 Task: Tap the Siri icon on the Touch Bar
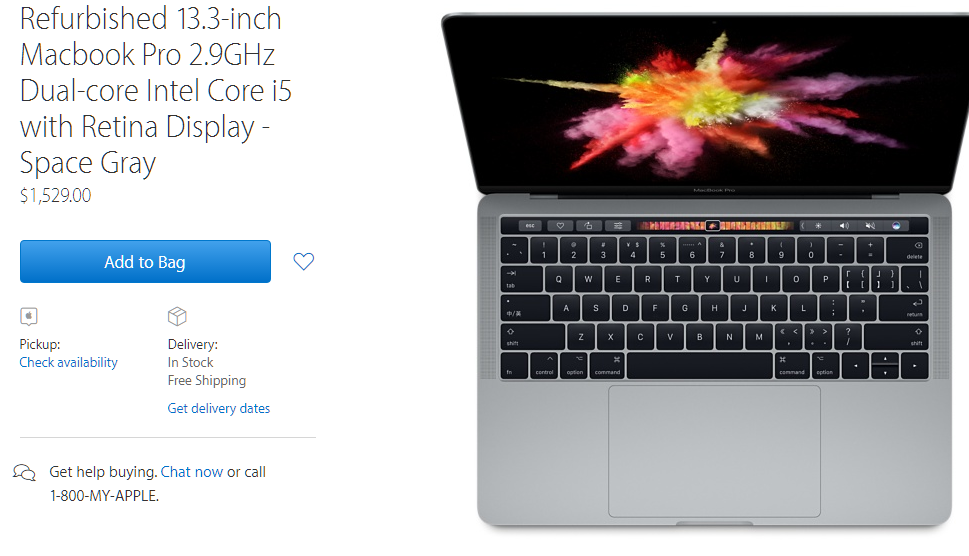coord(896,225)
